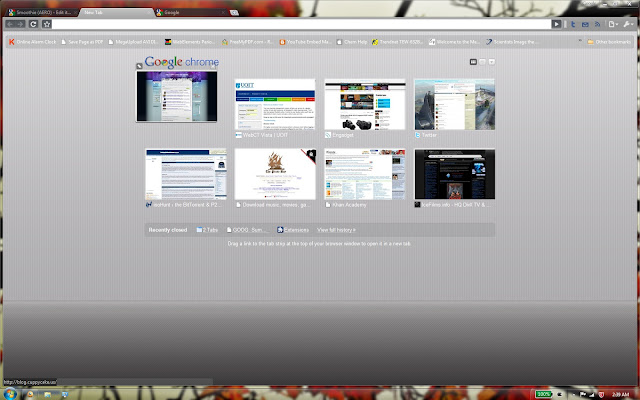Open the Trendnet TEW bookmark

pyautogui.click(x=397, y=42)
